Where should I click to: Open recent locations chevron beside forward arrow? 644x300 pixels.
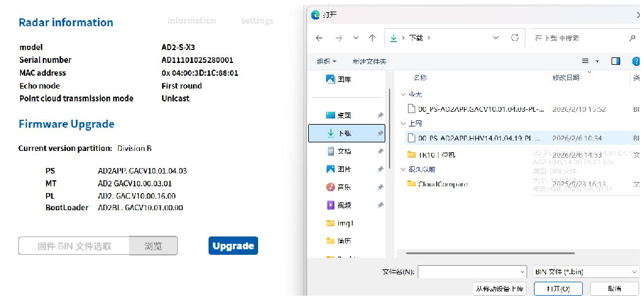pos(356,38)
